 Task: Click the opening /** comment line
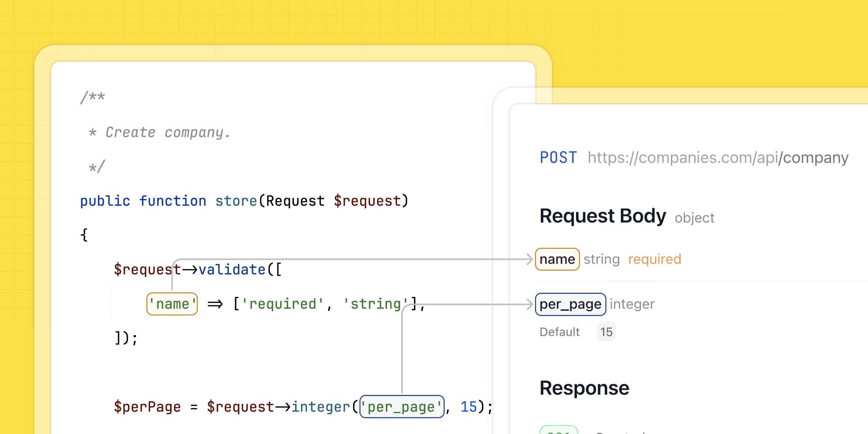[x=93, y=97]
